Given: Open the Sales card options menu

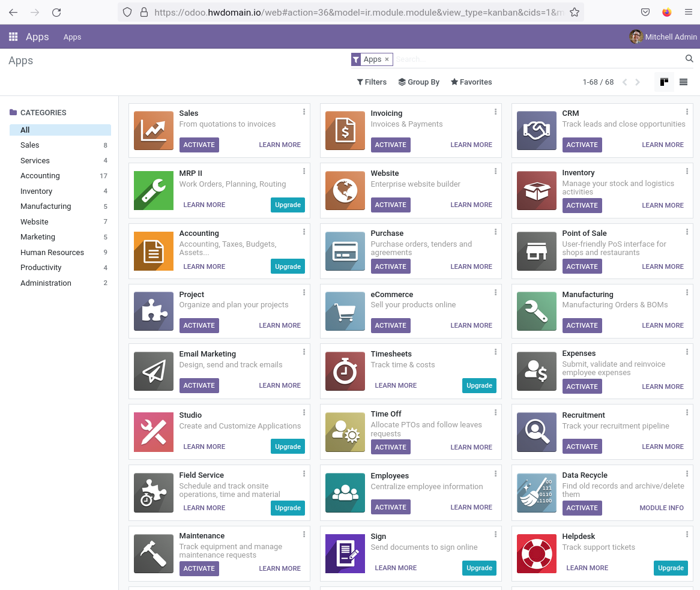Looking at the screenshot, I should point(304,112).
